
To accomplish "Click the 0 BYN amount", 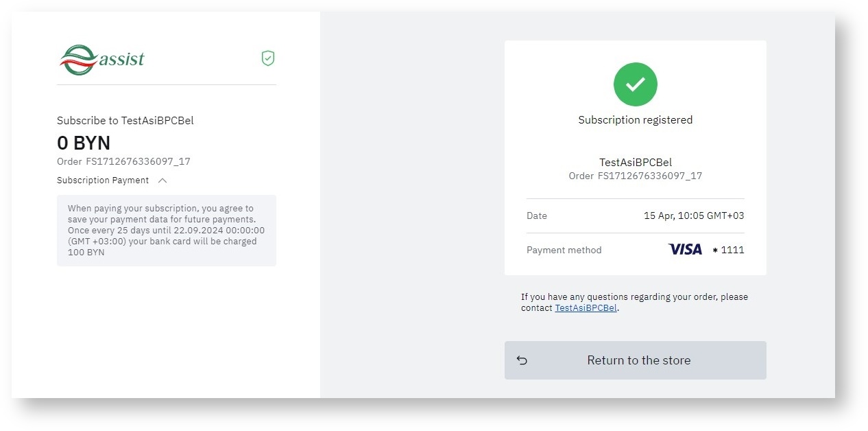I will click(x=84, y=143).
